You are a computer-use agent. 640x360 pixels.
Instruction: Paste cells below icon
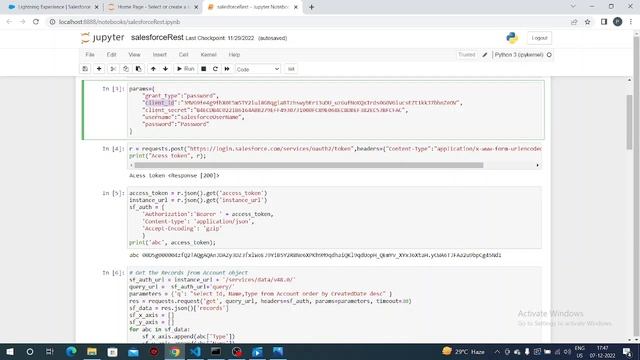pyautogui.click(x=138, y=69)
